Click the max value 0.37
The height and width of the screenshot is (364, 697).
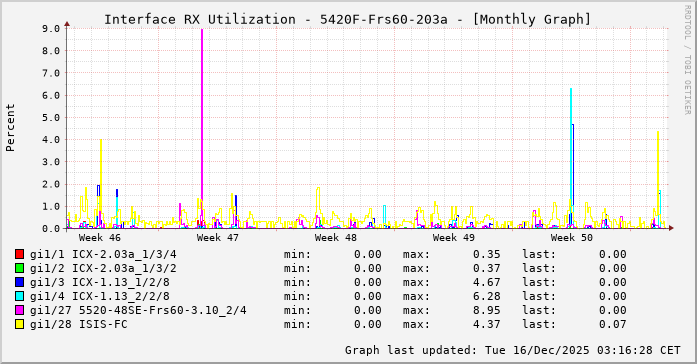point(486,268)
